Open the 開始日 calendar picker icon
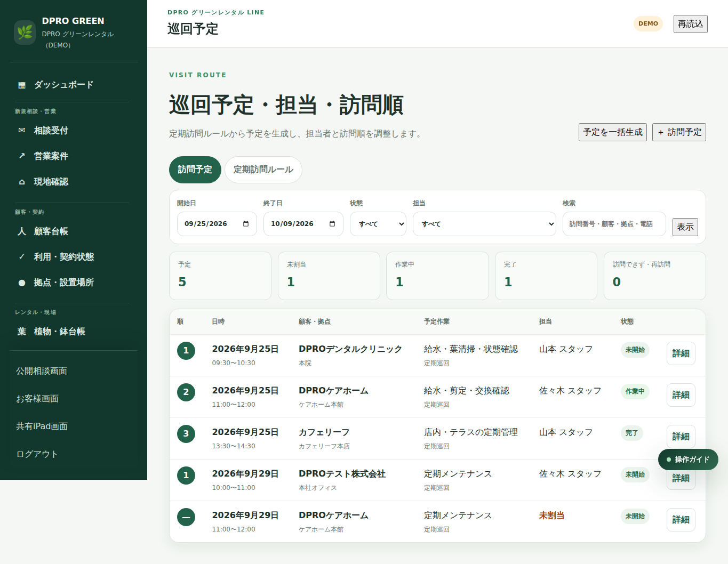 coord(246,224)
